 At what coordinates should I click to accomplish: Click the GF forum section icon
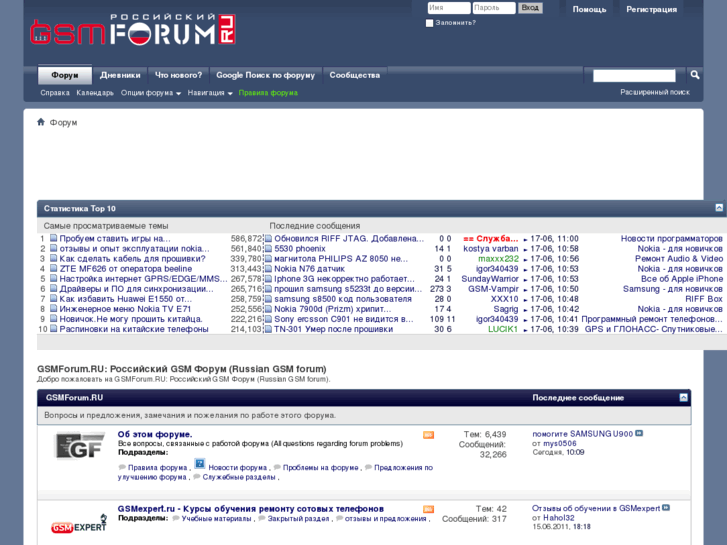[x=79, y=446]
